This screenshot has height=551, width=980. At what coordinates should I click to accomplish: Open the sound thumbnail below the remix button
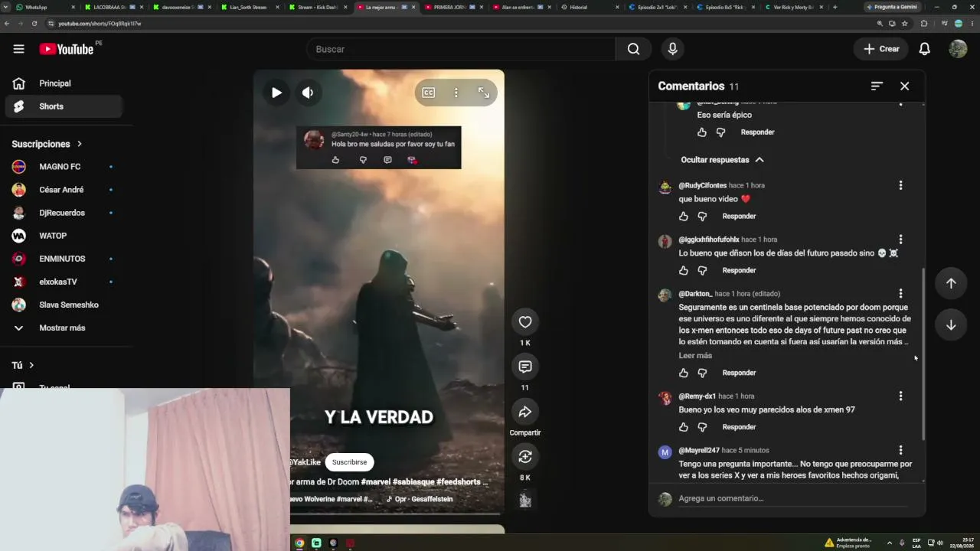click(525, 500)
